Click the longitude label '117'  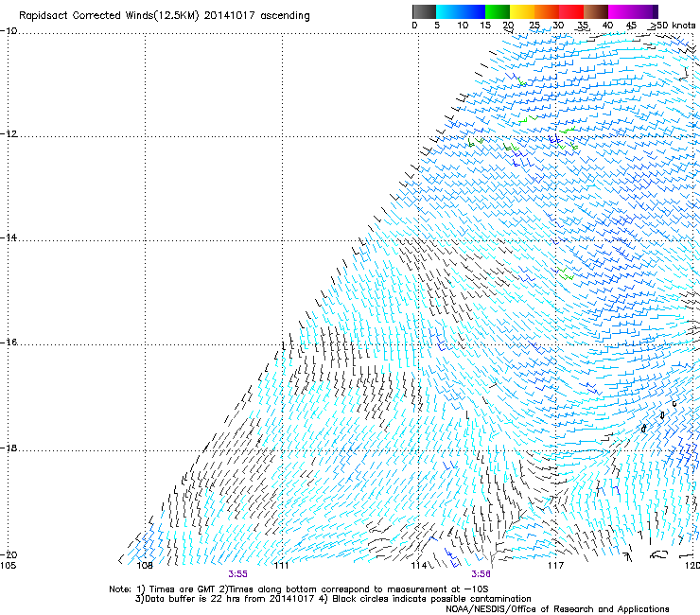555,566
